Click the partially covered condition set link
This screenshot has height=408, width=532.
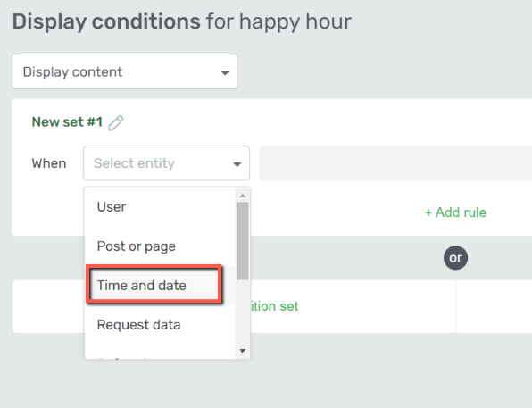[274, 306]
